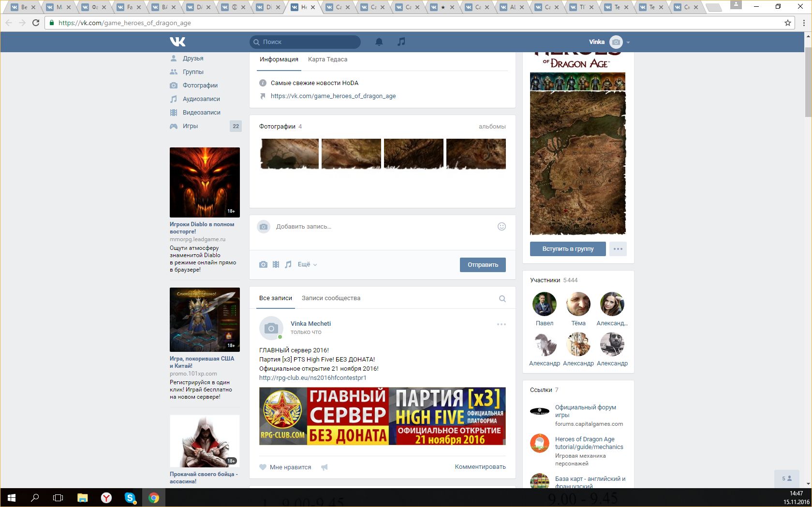This screenshot has height=507, width=812.
Task: Click the Фотографии camera sidebar icon
Action: pos(174,86)
